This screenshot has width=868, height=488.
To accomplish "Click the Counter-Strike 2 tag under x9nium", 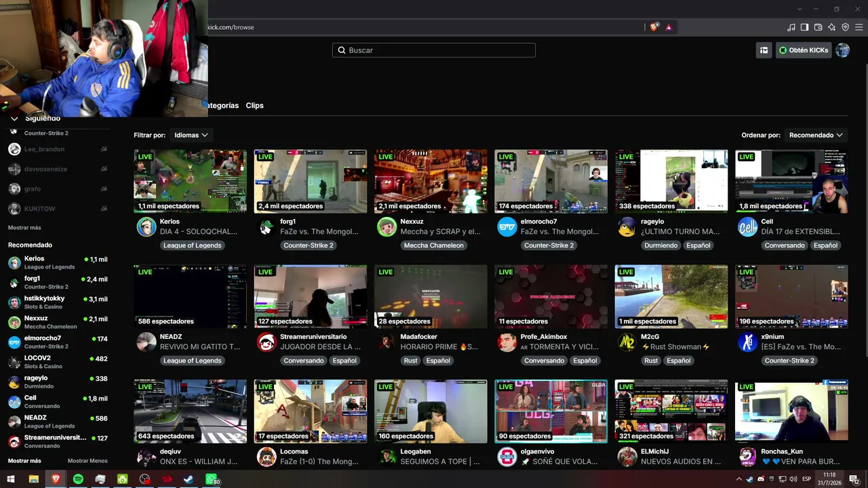I will coord(789,361).
